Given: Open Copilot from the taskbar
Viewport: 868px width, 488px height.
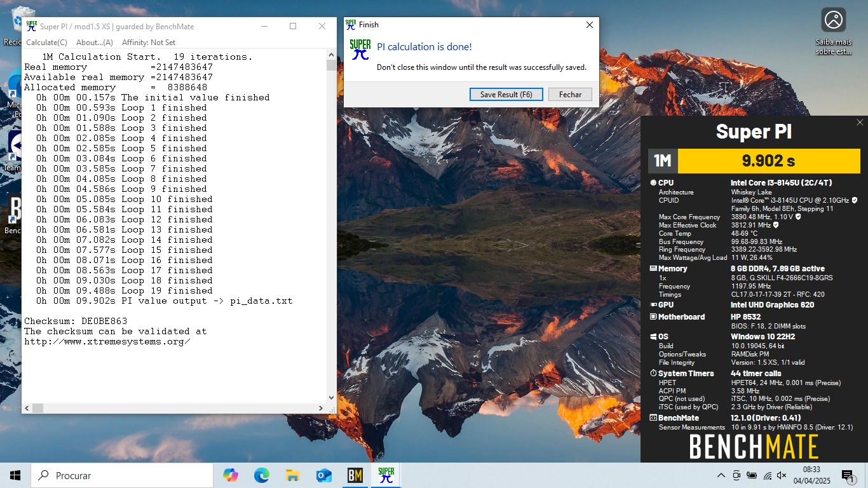Looking at the screenshot, I should pyautogui.click(x=231, y=475).
